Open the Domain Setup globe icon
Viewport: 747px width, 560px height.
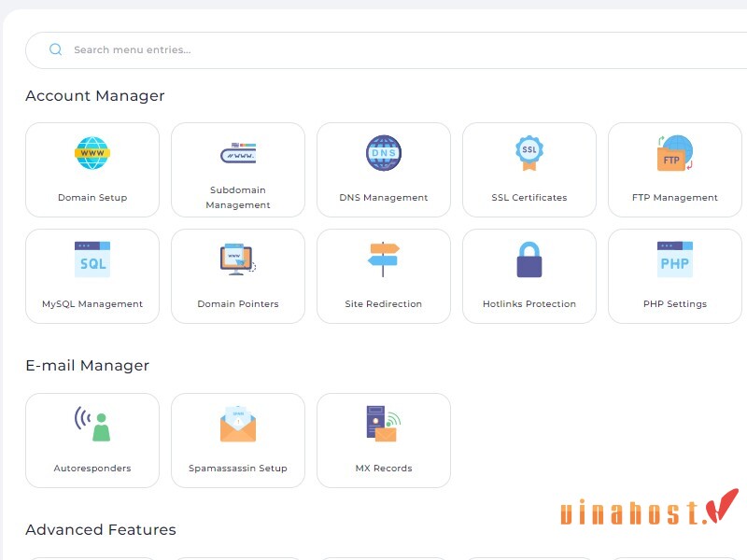pos(92,153)
